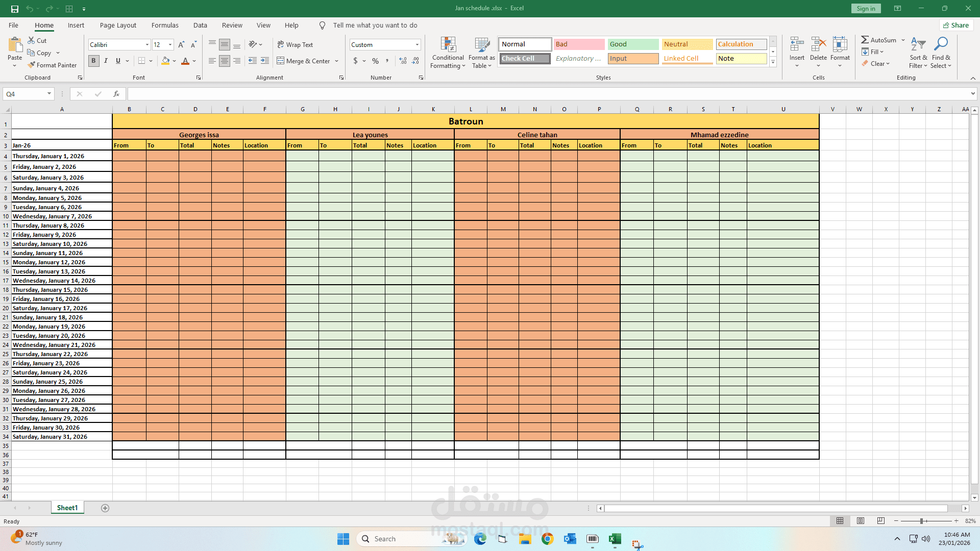Switch to the Formulas ribbon tab
This screenshot has height=551, width=980.
coord(165,25)
